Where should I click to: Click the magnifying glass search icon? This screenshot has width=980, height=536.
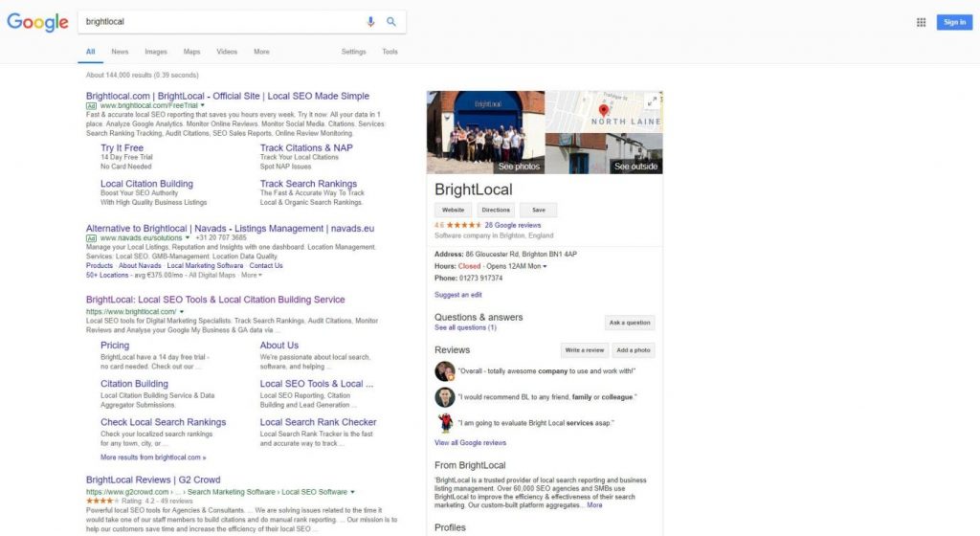[391, 22]
